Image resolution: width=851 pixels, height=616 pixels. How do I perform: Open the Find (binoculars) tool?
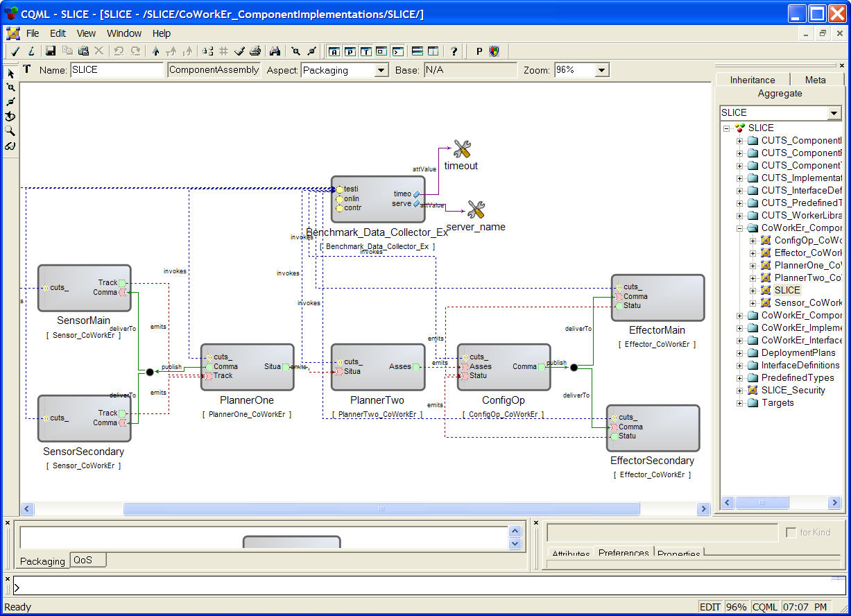(x=275, y=51)
